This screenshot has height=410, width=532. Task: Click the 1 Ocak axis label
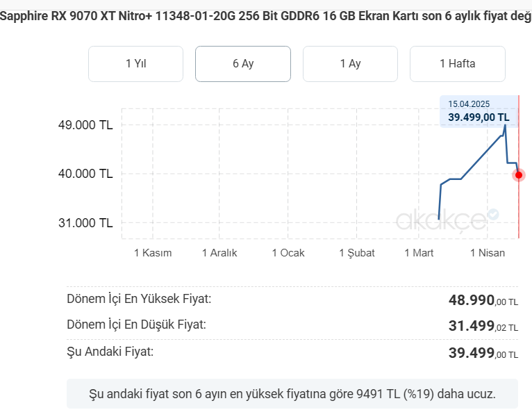click(288, 253)
